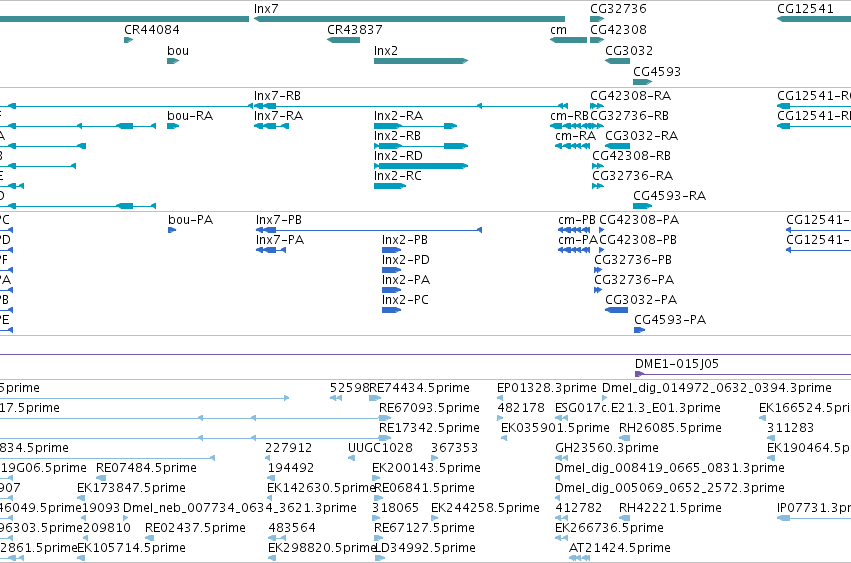Select the Inx2-PB protein label
This screenshot has width=851, height=563.
click(404, 240)
